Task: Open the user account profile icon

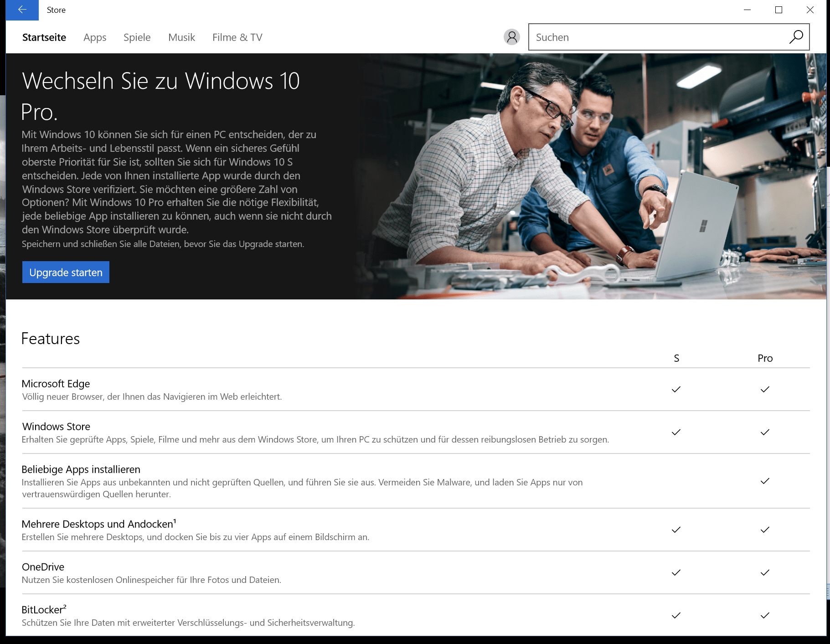Action: tap(512, 37)
